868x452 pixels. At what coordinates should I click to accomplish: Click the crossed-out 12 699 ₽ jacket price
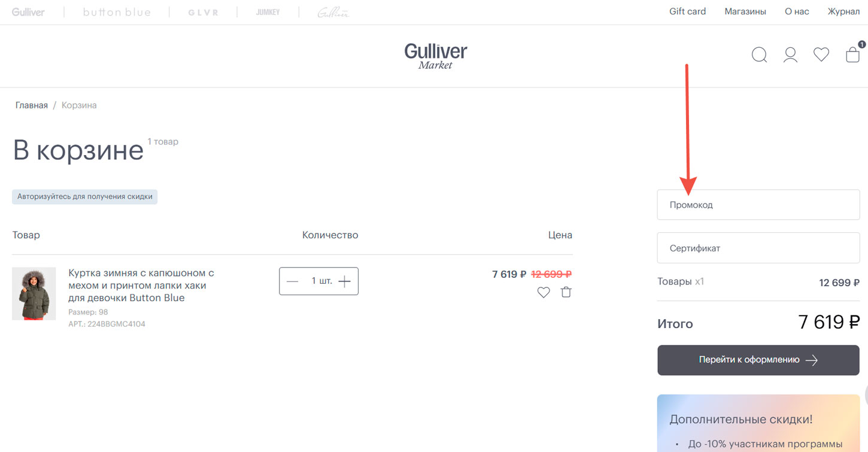tap(551, 274)
